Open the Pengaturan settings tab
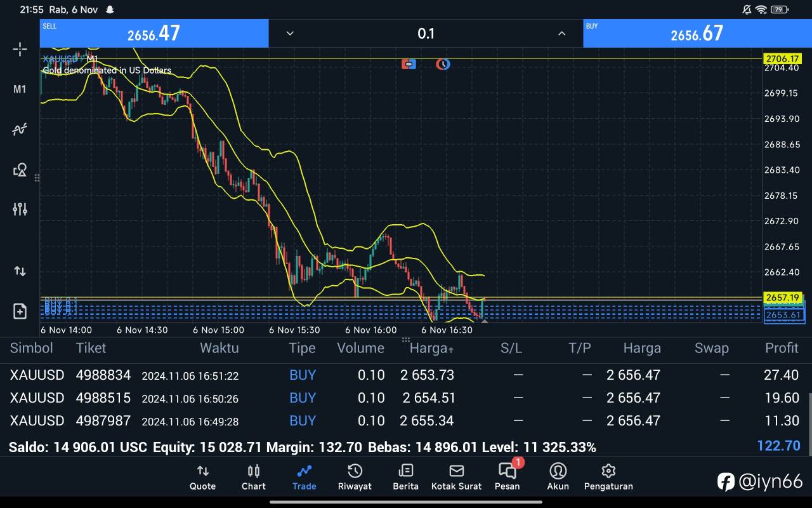The image size is (812, 508). 608,477
